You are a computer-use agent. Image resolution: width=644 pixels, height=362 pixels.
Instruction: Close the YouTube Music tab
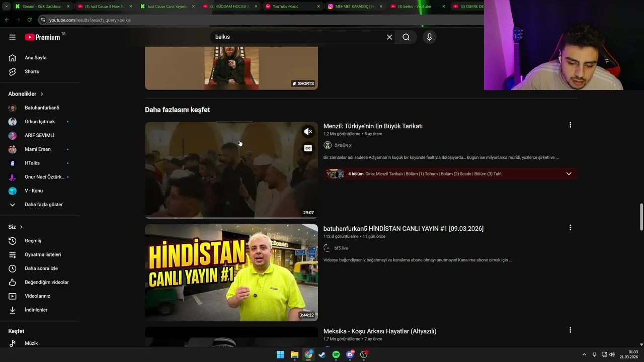[x=318, y=7]
